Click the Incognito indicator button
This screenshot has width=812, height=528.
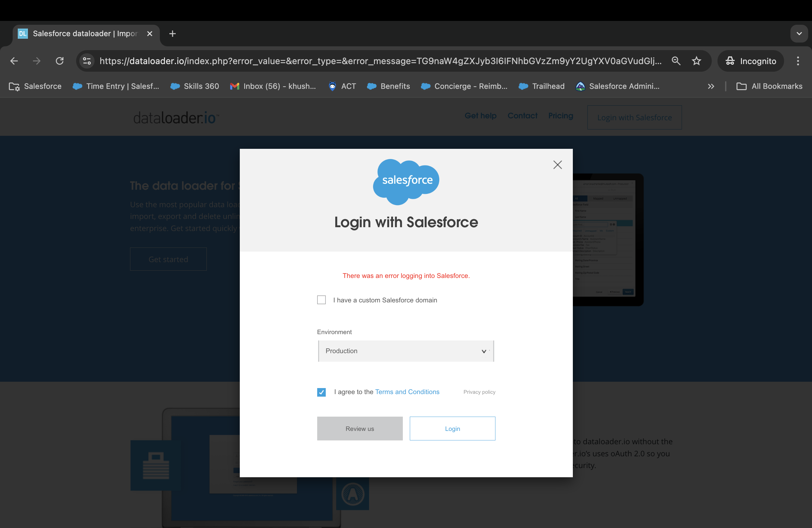coord(750,61)
